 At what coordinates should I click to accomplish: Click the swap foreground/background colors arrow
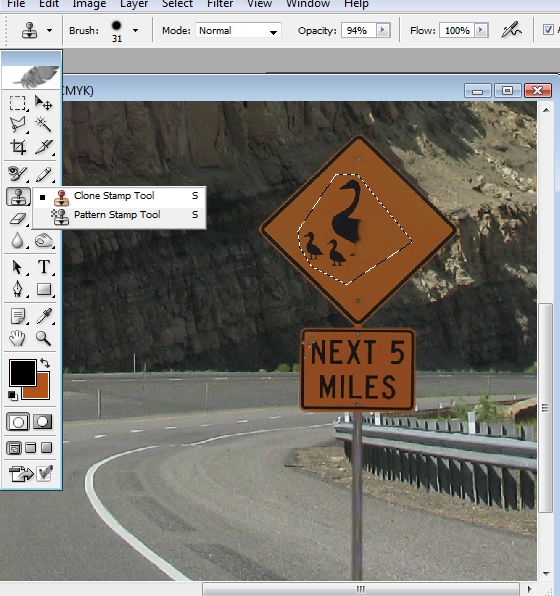45,363
